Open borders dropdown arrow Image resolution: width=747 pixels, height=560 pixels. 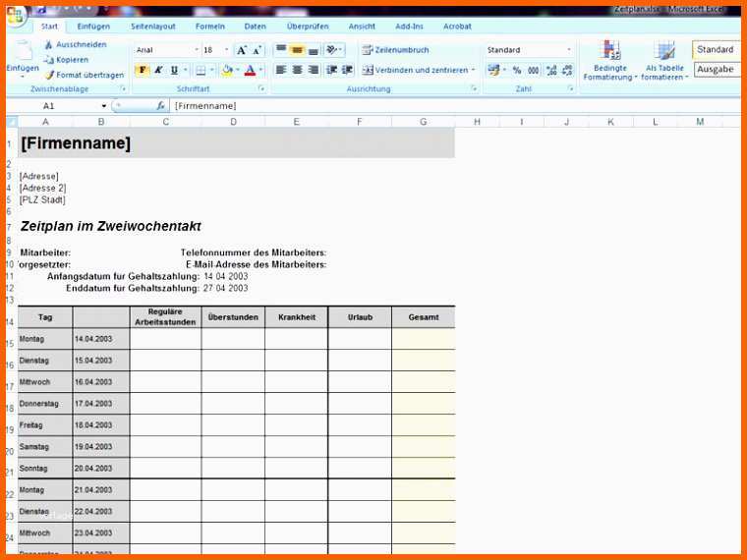[x=211, y=71]
